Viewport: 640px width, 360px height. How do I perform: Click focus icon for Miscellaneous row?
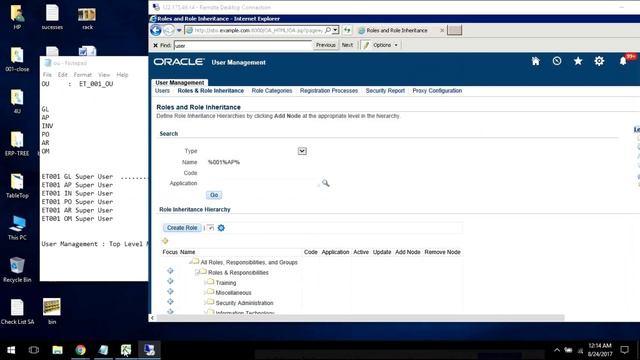pyautogui.click(x=170, y=291)
